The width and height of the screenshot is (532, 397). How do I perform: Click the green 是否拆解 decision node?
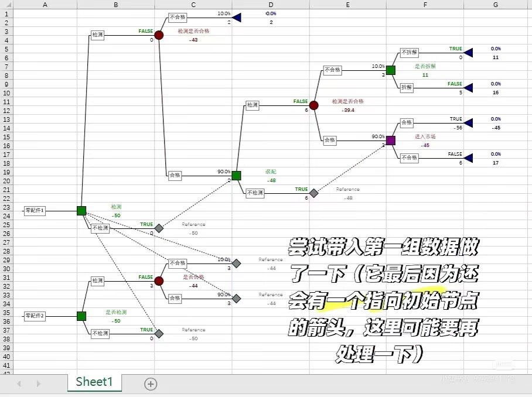point(391,70)
